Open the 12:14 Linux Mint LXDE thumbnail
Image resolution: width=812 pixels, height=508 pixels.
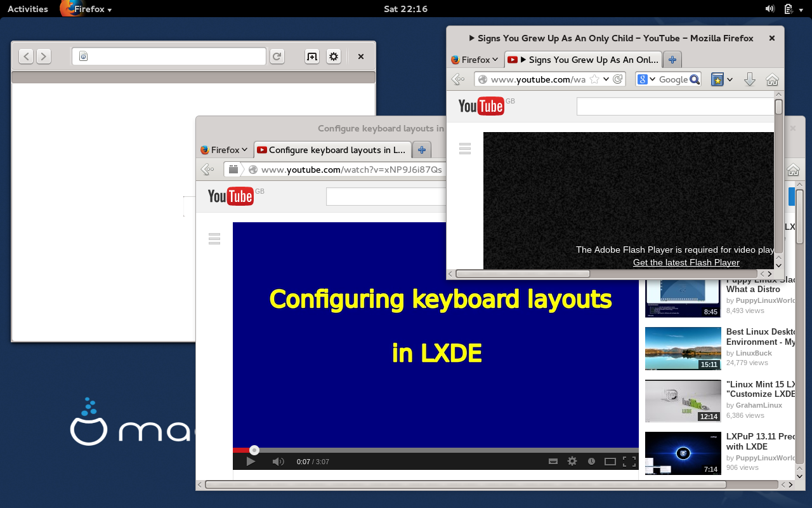[x=683, y=401]
